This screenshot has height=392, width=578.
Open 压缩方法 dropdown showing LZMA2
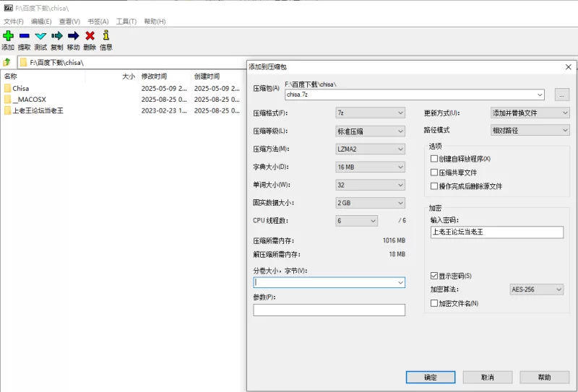tap(370, 149)
